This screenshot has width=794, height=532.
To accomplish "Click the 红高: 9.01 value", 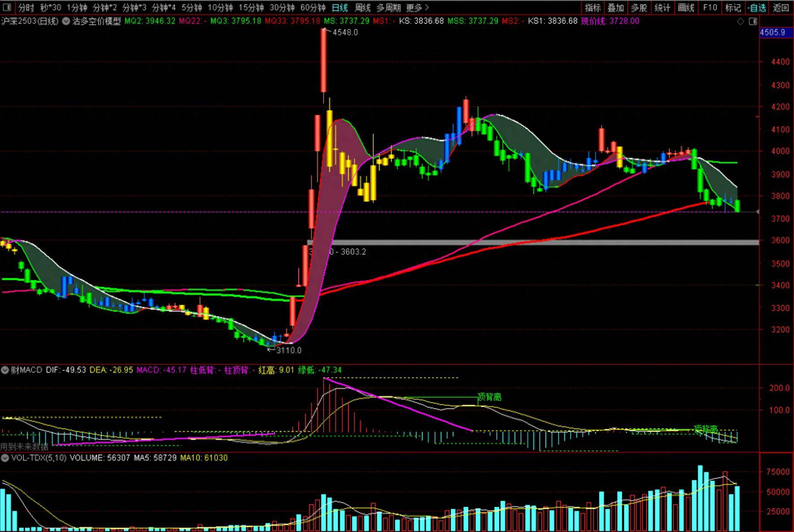I will click(276, 370).
